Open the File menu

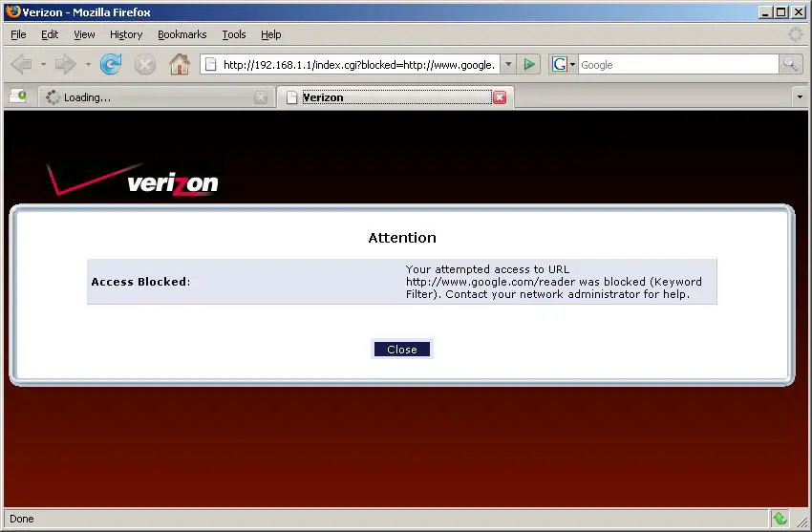[x=18, y=34]
